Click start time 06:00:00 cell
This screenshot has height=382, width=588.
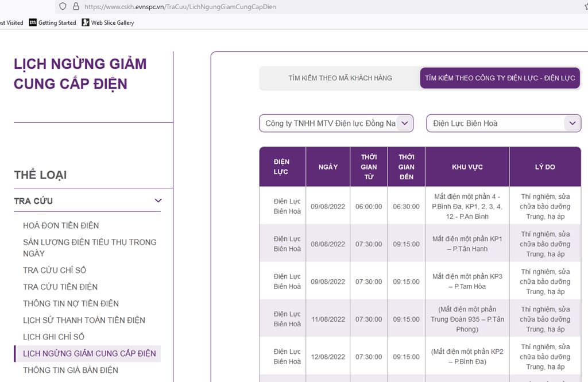pos(369,206)
